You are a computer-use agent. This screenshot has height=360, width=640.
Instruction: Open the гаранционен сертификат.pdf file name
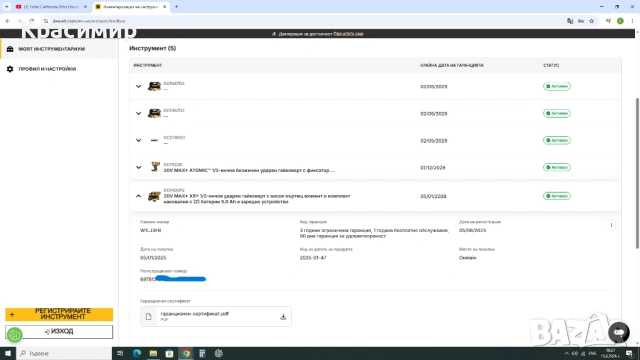point(195,314)
